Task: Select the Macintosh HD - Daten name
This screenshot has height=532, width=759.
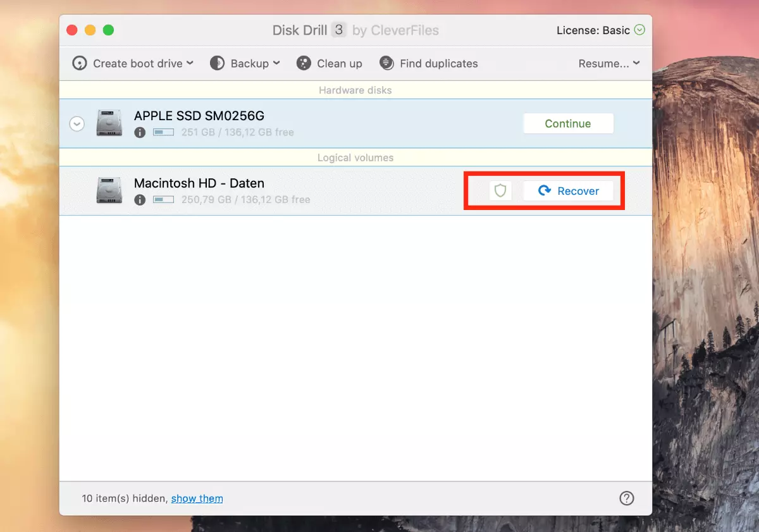Action: coord(199,183)
